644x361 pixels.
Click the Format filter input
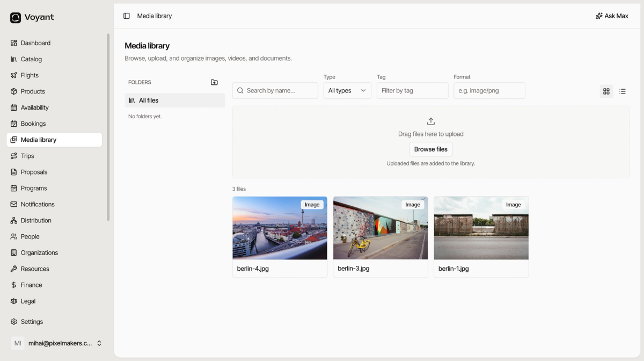(489, 90)
